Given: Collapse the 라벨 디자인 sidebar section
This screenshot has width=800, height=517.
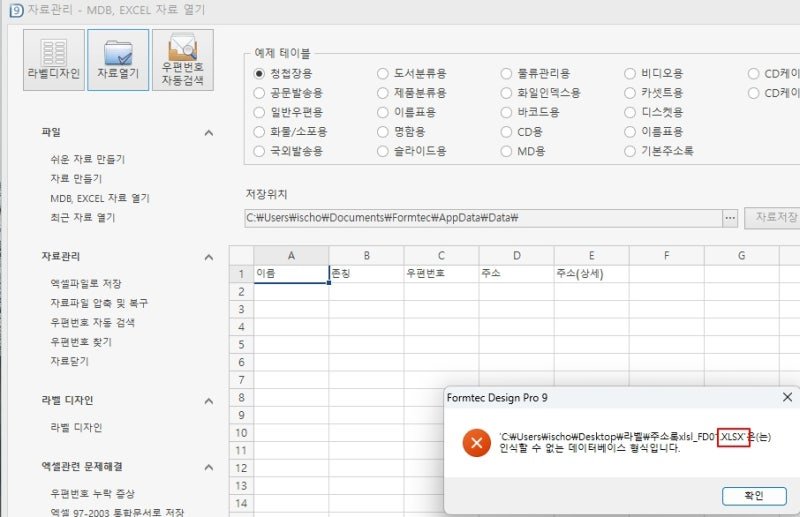Looking at the screenshot, I should pyautogui.click(x=209, y=401).
